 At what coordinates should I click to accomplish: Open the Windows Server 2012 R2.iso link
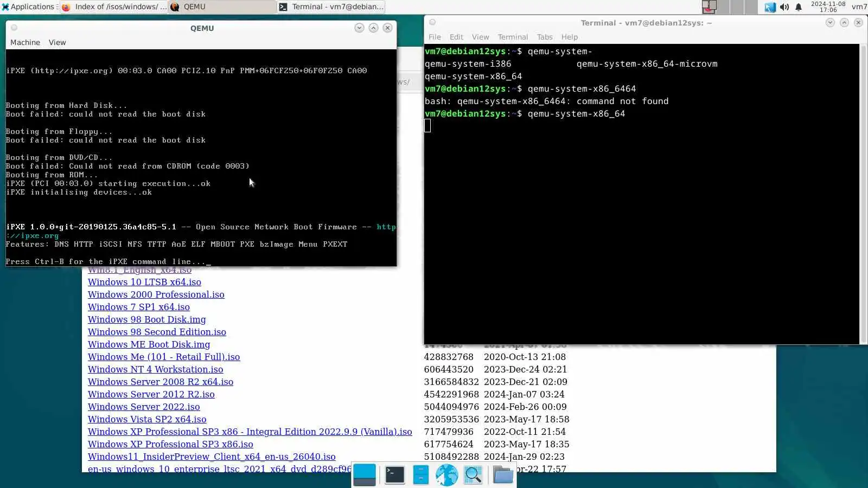pos(151,394)
